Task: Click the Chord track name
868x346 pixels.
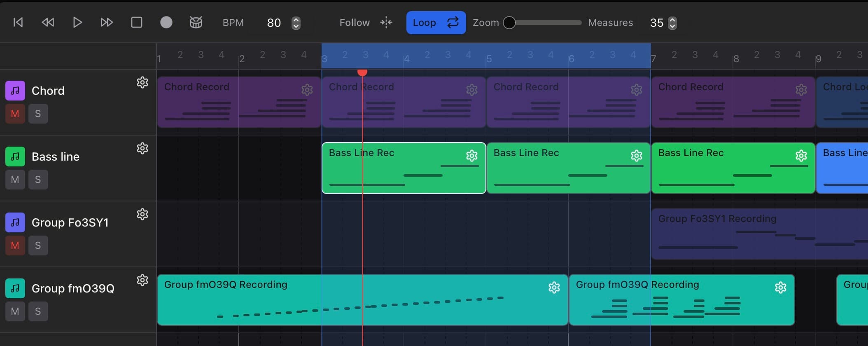Action: point(48,91)
